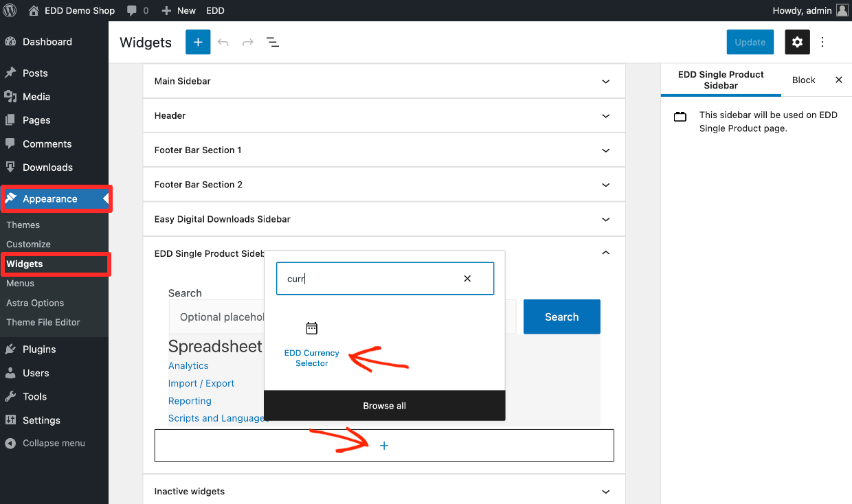Screen dimensions: 852x504
Task: Select the Appearance menu
Action: click(x=54, y=198)
